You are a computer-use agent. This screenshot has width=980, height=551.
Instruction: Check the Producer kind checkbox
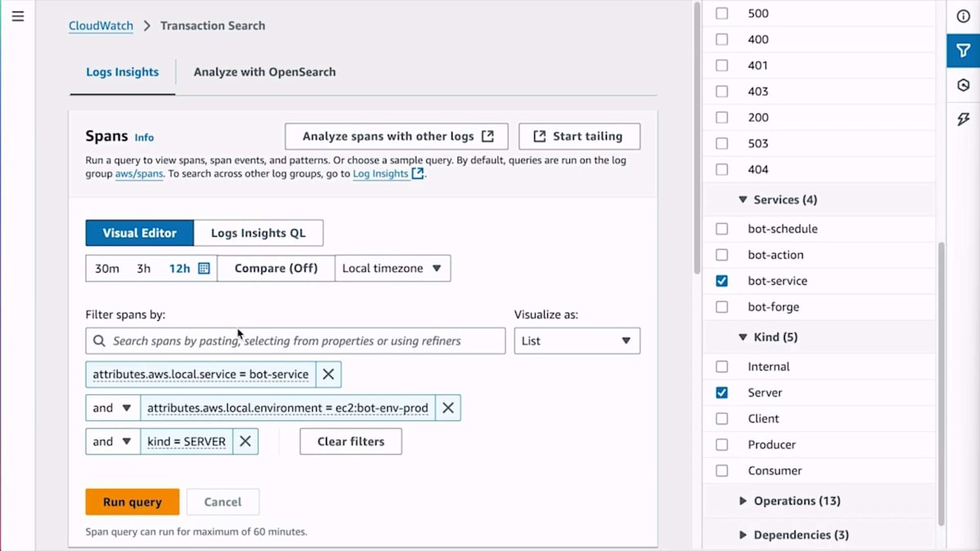tap(722, 445)
